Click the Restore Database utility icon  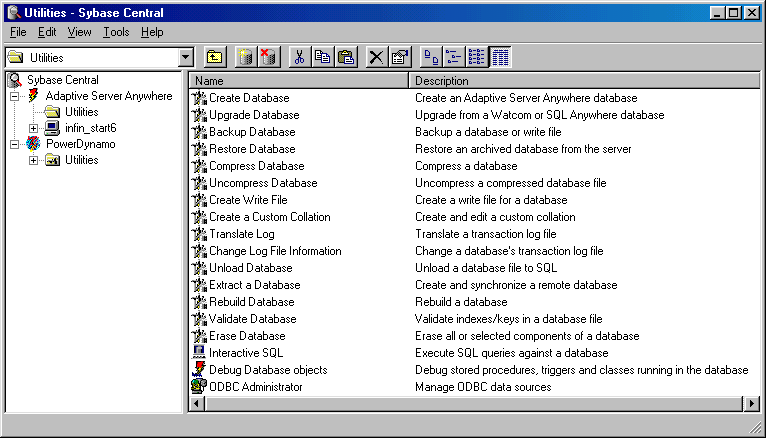click(x=199, y=149)
